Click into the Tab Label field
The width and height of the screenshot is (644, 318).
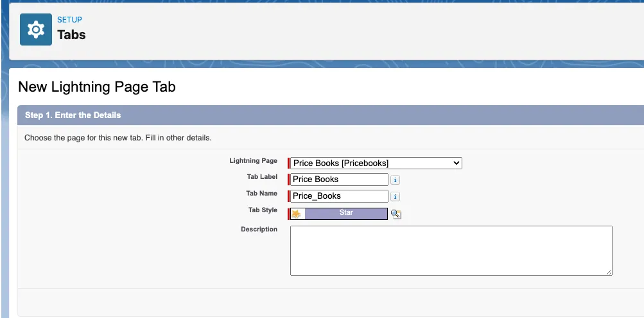340,180
